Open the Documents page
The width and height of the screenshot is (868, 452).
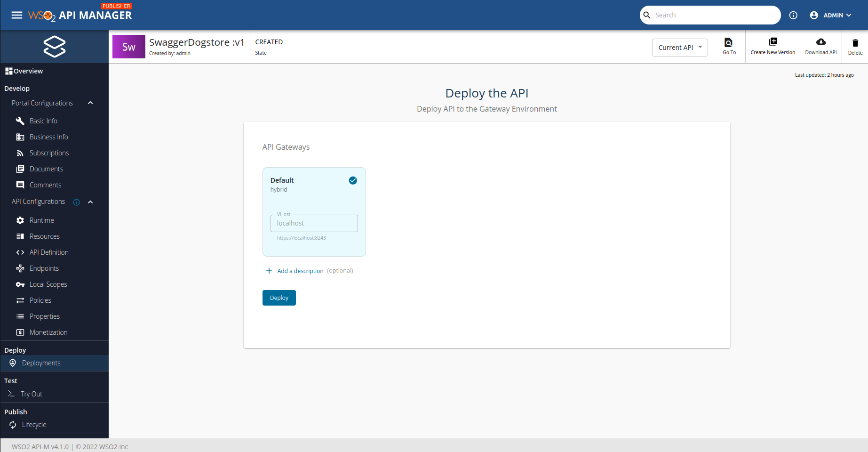[x=46, y=169]
